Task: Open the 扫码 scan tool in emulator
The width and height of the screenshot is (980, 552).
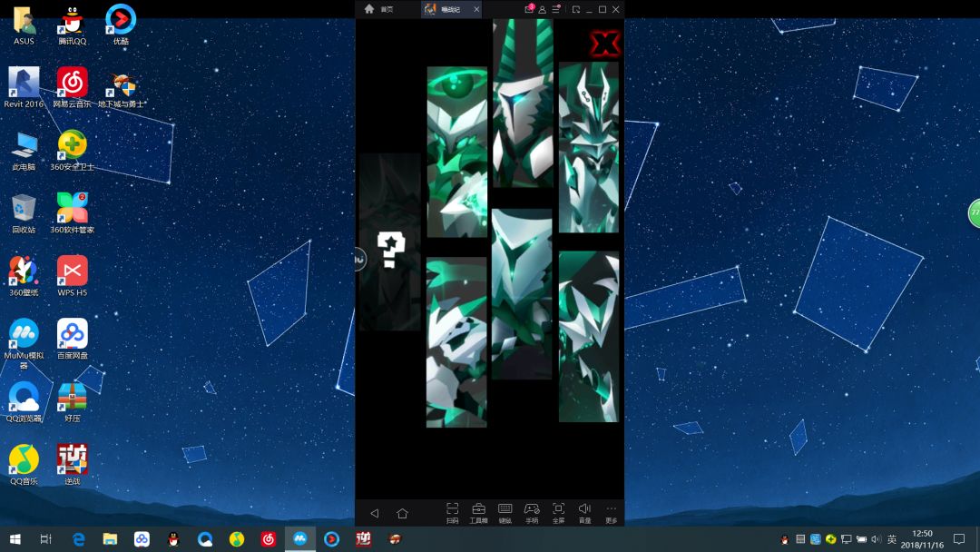Action: 452,513
